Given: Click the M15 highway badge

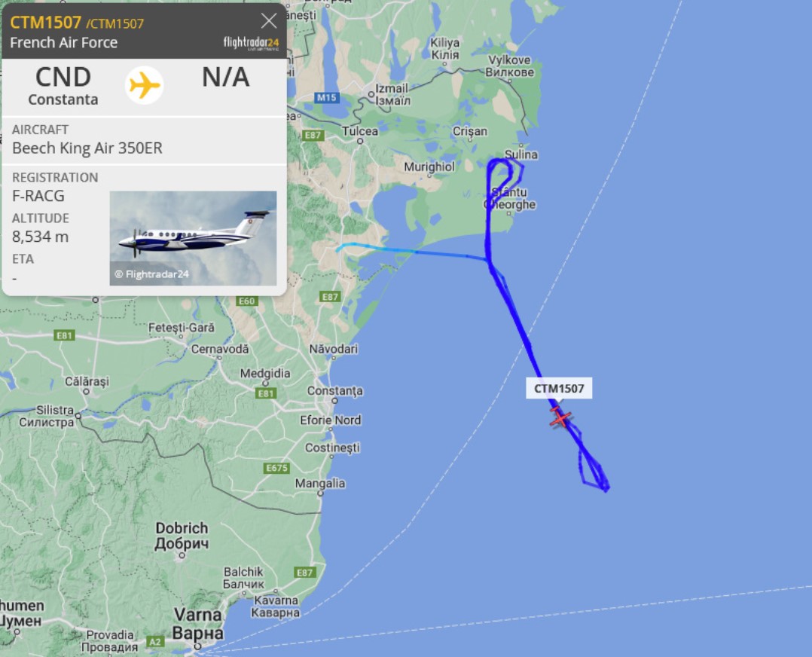Looking at the screenshot, I should coord(326,97).
